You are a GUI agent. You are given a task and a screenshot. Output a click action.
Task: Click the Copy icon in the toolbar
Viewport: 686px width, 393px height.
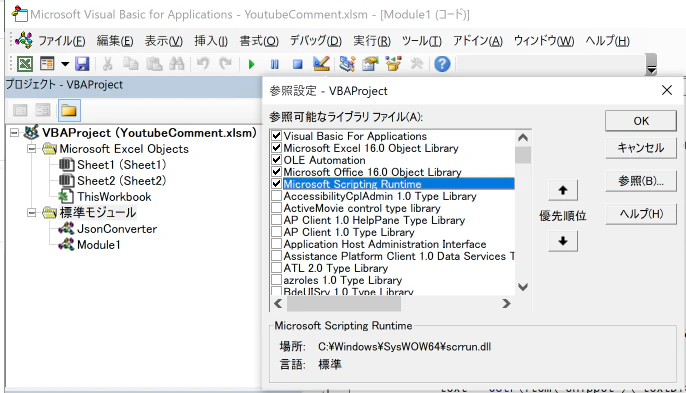pos(130,64)
